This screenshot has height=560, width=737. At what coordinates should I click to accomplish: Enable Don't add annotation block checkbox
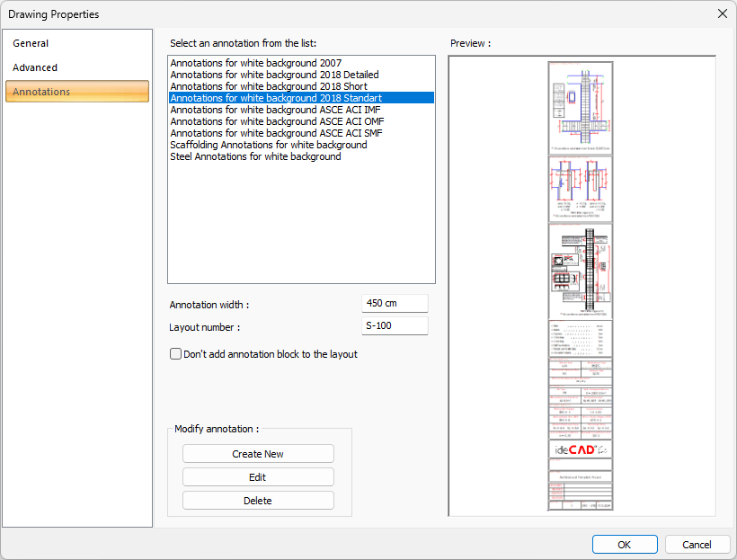(176, 354)
